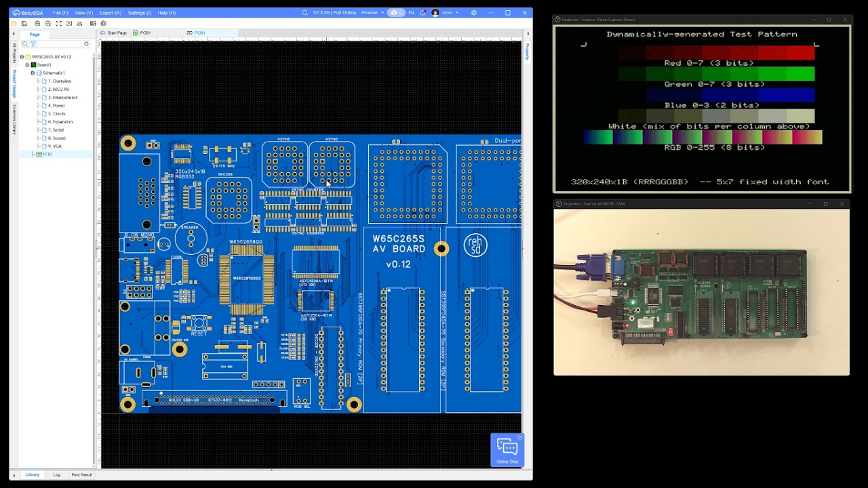Open the Settings (I) menu

139,12
